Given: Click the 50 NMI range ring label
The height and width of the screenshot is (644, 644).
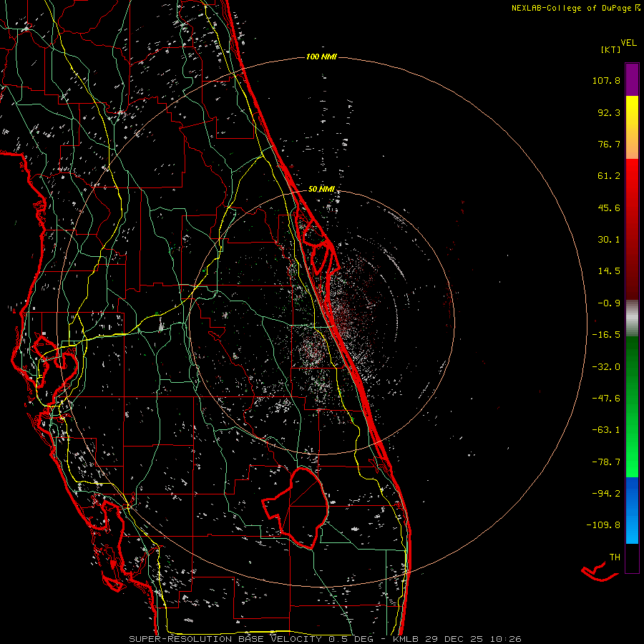Looking at the screenshot, I should pyautogui.click(x=321, y=189).
